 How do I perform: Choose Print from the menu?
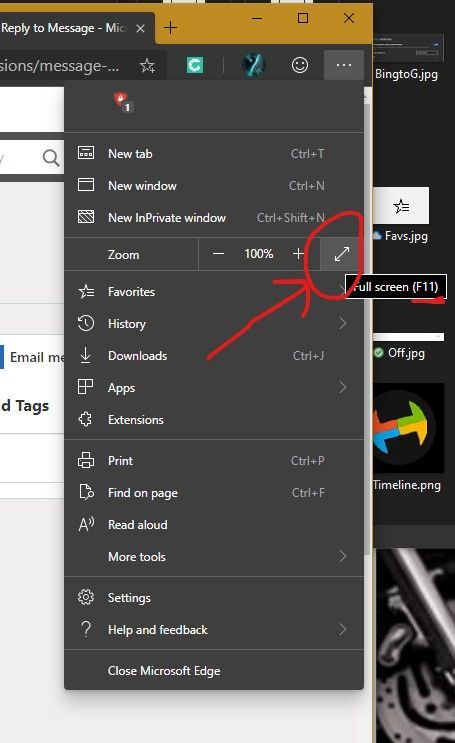tap(214, 461)
